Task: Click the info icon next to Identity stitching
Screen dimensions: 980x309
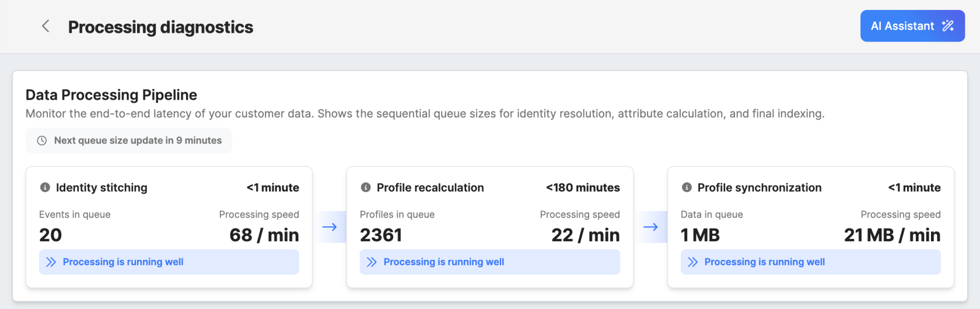Action: (45, 187)
